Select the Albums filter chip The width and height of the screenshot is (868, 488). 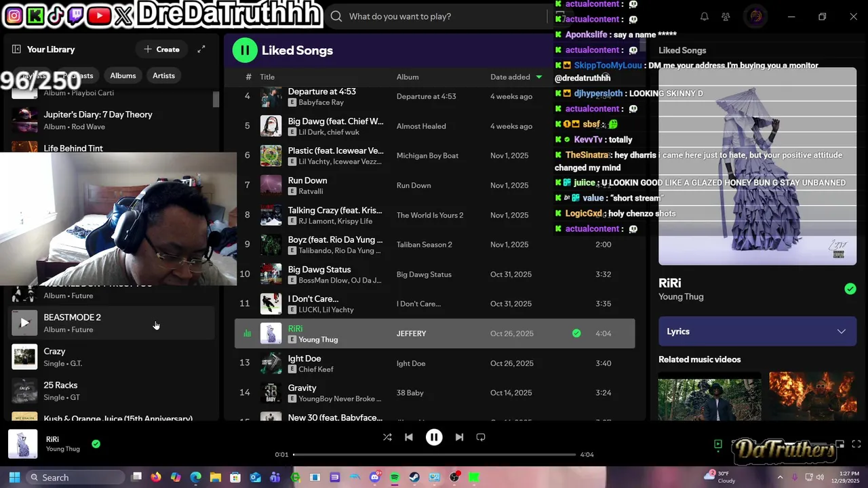click(x=123, y=75)
